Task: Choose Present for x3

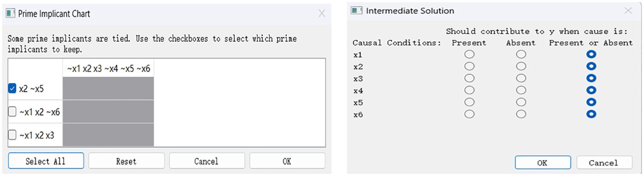Action: (469, 78)
